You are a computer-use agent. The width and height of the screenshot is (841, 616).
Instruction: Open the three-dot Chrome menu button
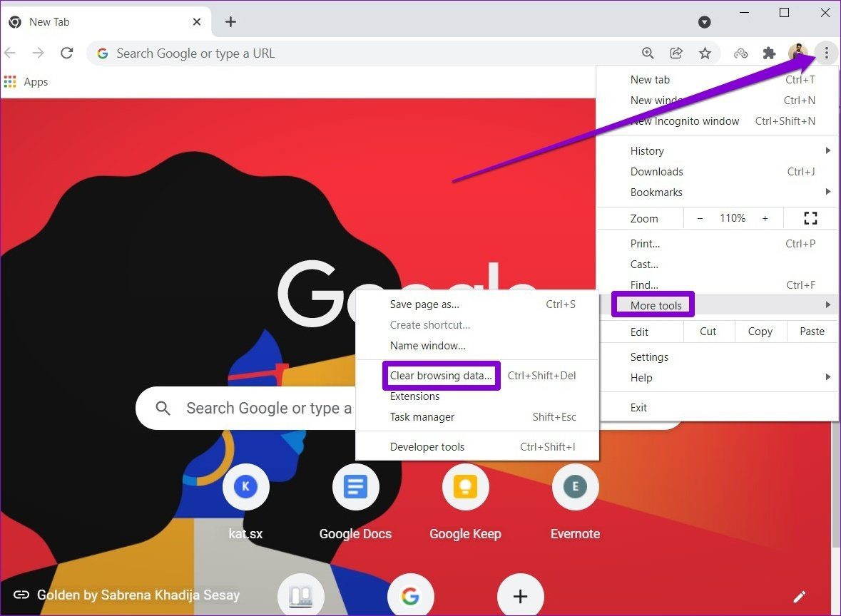(826, 53)
